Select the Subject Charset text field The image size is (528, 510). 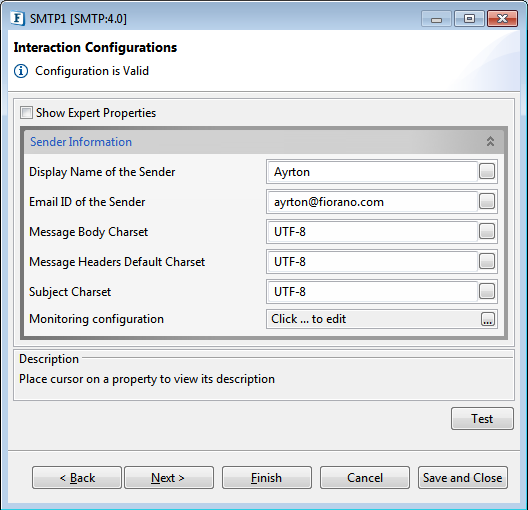372,292
